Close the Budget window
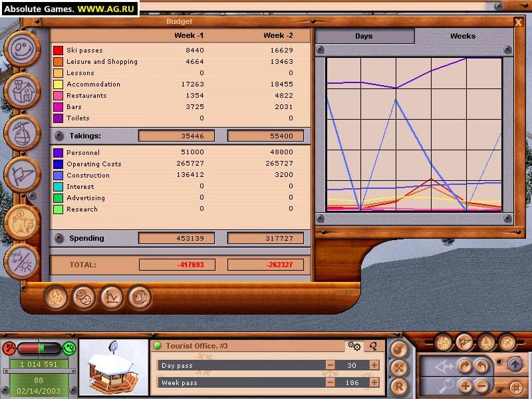 click(518, 22)
